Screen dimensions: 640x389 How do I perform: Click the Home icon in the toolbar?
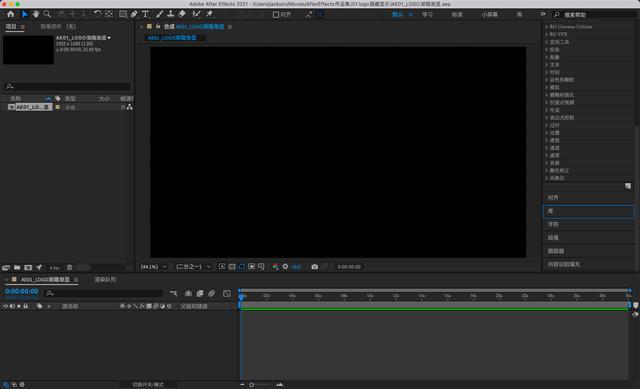[11, 14]
